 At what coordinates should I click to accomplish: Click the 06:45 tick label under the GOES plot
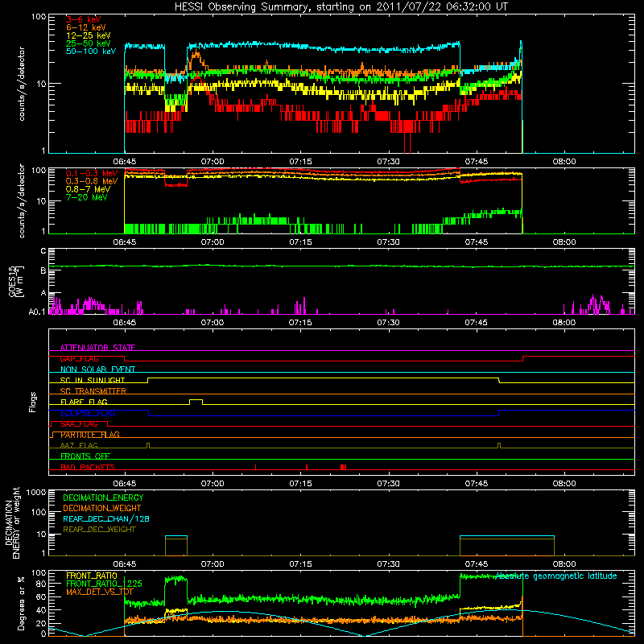point(125,323)
